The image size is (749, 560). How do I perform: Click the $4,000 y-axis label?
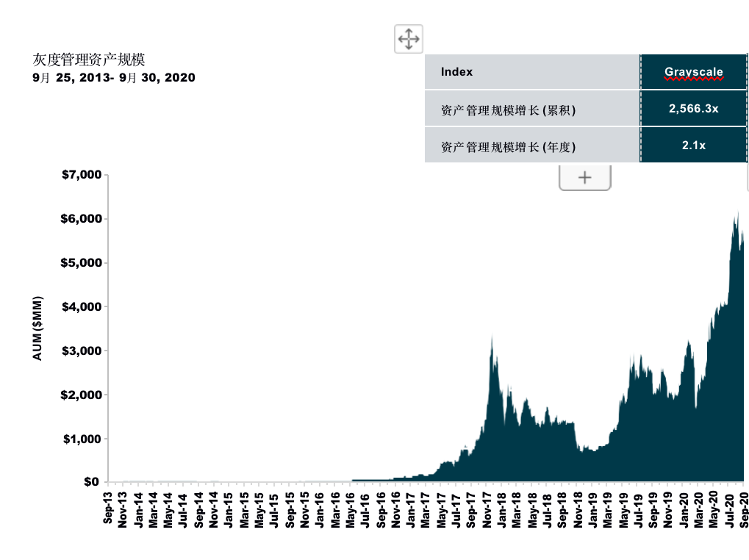(x=81, y=306)
